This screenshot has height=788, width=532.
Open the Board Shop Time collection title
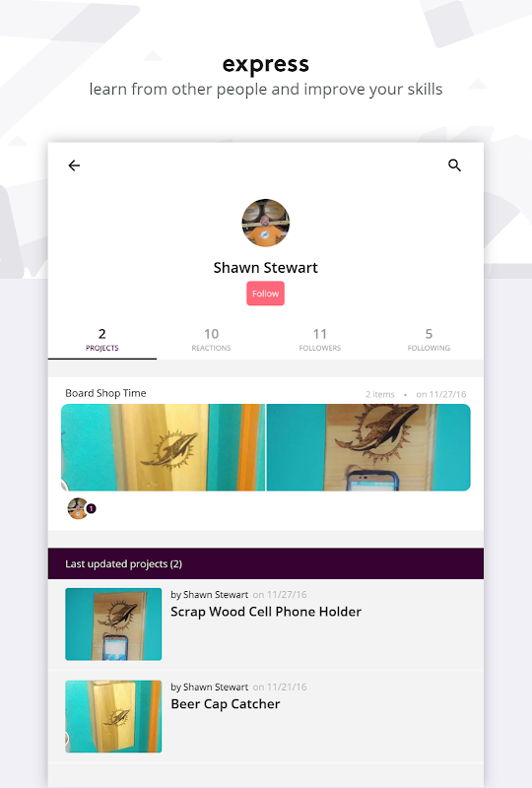coord(105,393)
